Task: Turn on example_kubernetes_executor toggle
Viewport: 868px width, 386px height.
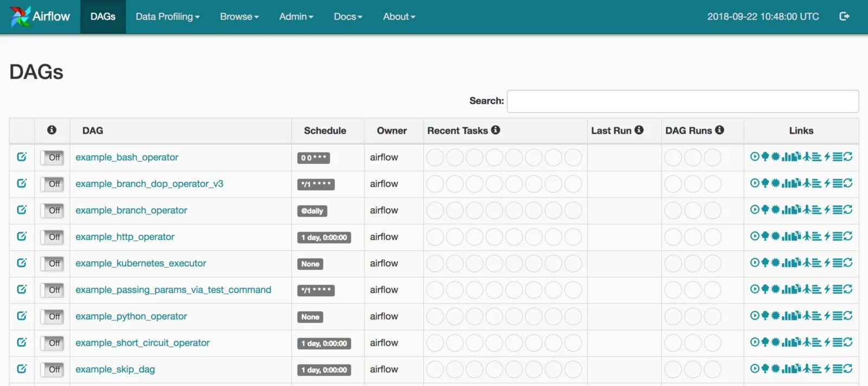Action: (52, 263)
